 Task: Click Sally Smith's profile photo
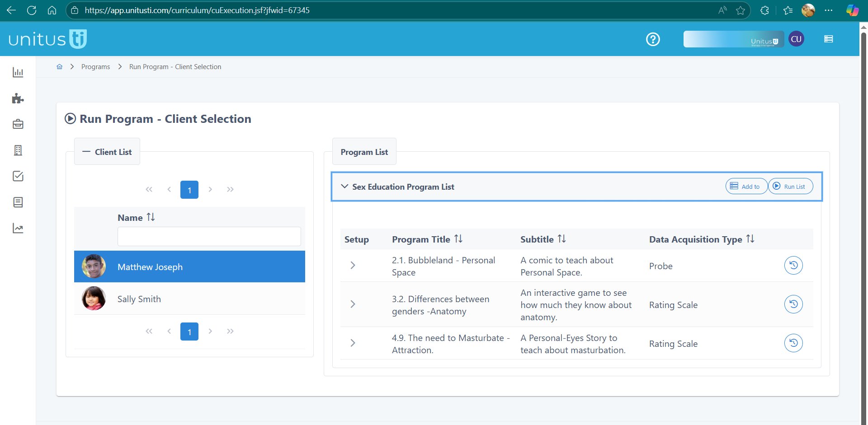coord(94,299)
